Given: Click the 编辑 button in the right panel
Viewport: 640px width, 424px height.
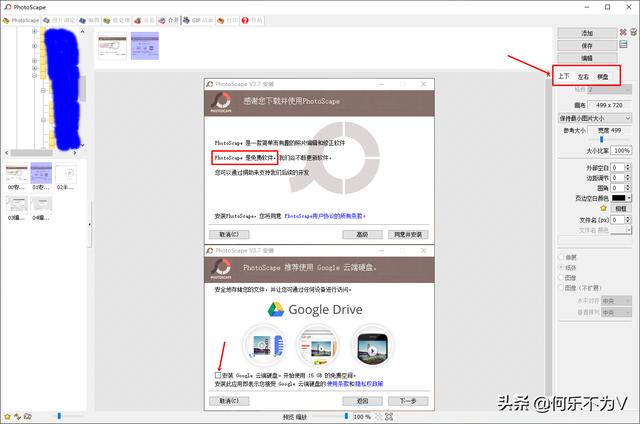Looking at the screenshot, I should pos(587,58).
